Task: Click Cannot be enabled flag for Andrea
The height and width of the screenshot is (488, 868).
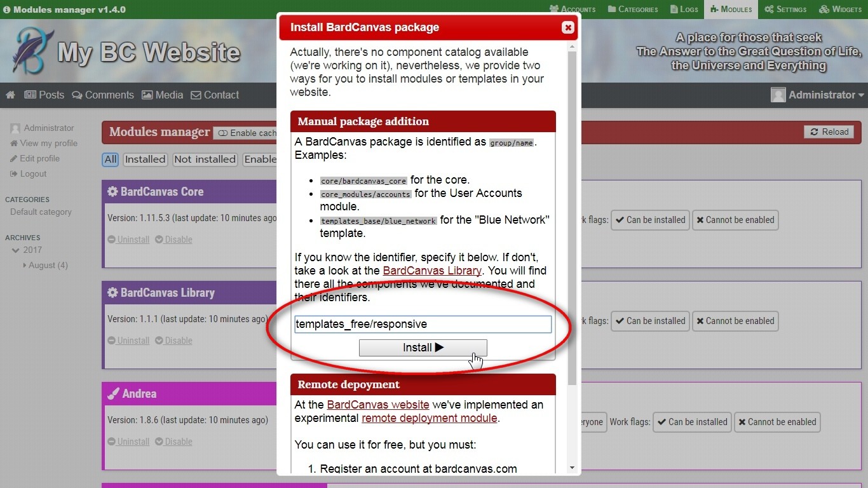Action: click(x=777, y=422)
